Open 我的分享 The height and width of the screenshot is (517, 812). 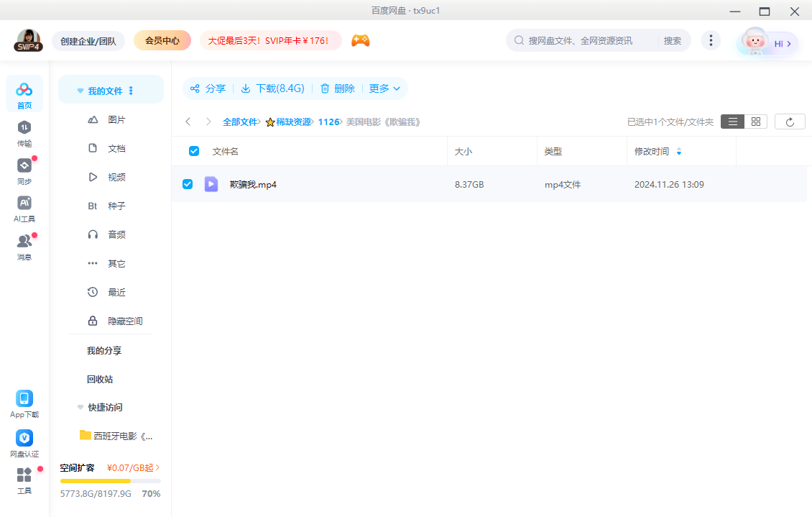[x=104, y=351]
